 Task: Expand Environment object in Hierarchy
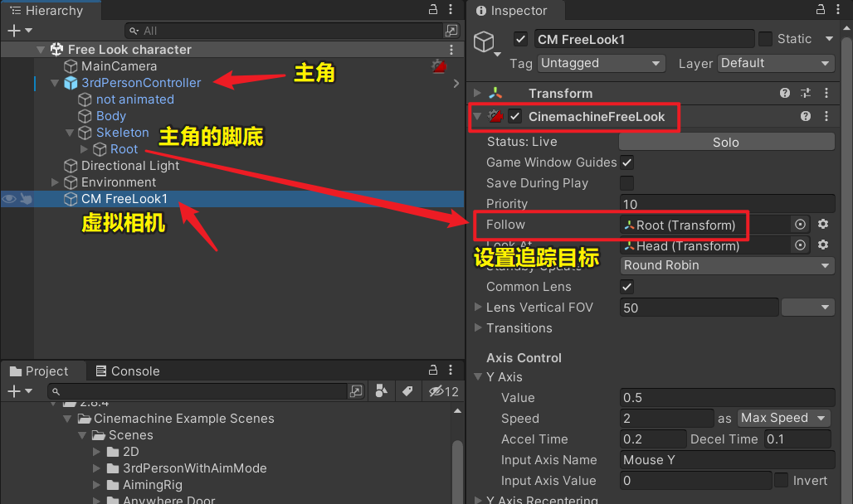pos(55,182)
